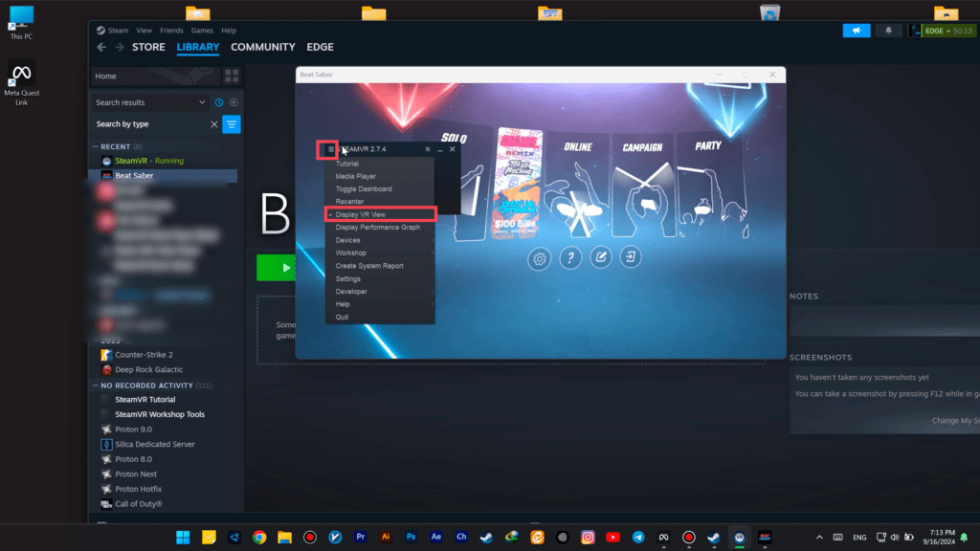980x551 pixels.
Task: Click the Steam filter options icon
Action: (232, 124)
